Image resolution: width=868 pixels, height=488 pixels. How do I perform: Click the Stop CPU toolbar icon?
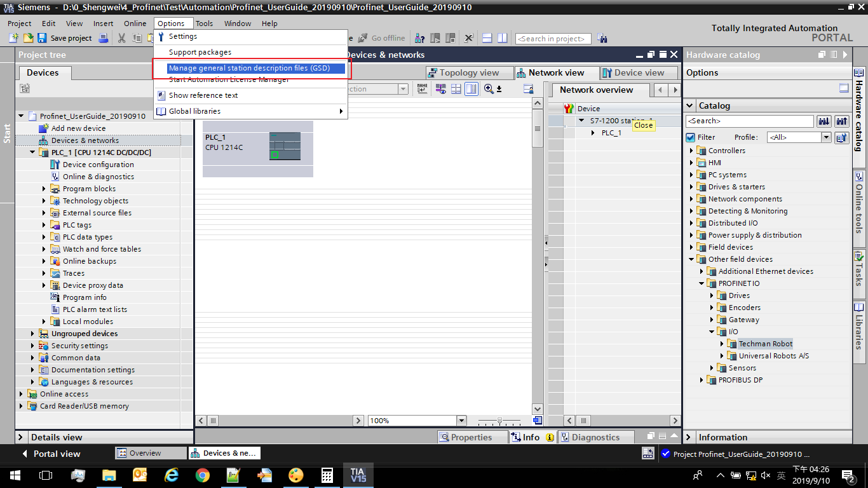(x=451, y=38)
